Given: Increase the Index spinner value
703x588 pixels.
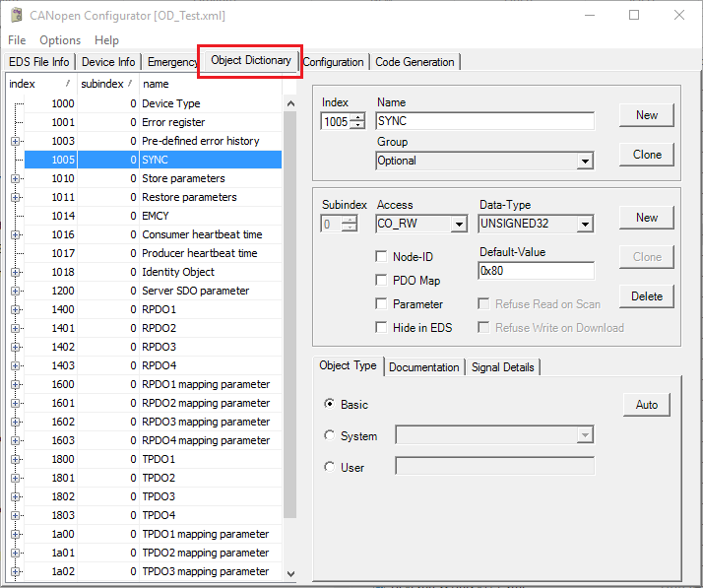Looking at the screenshot, I should pos(357,118).
